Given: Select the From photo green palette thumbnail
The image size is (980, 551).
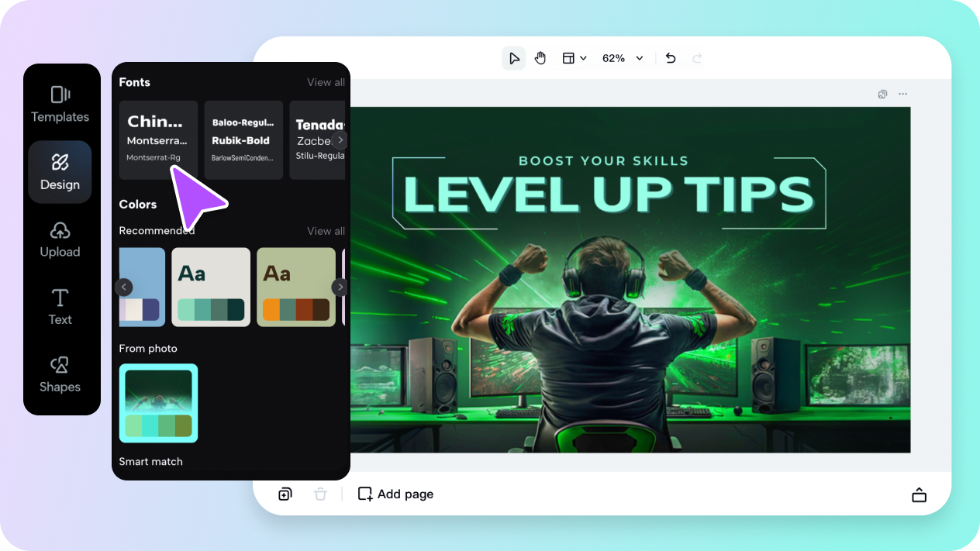Looking at the screenshot, I should pyautogui.click(x=158, y=403).
